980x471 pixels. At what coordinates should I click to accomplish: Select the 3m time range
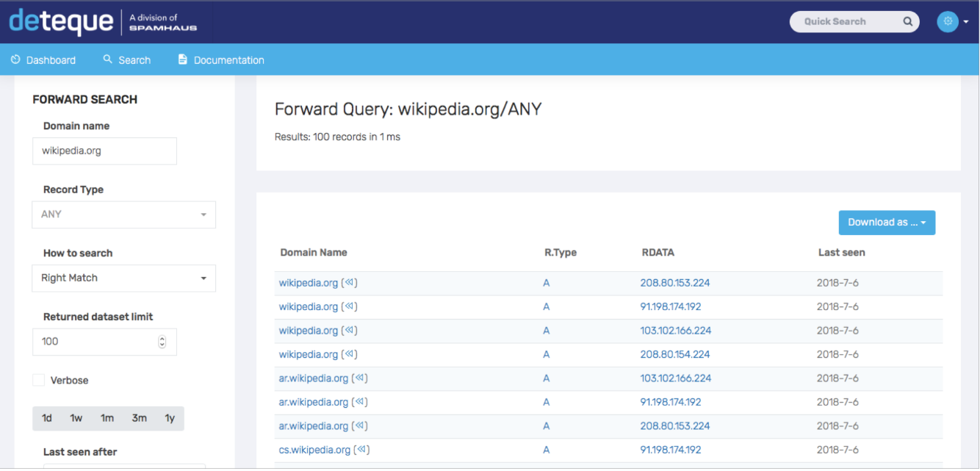tap(139, 418)
